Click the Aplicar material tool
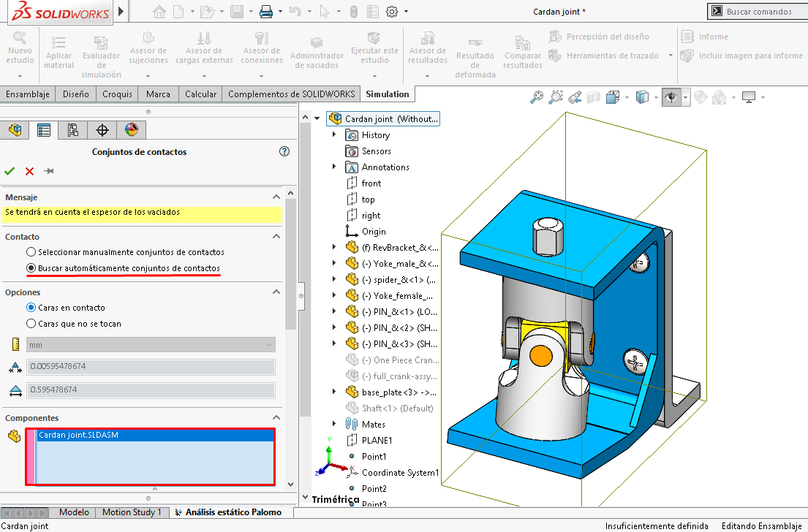 59,50
